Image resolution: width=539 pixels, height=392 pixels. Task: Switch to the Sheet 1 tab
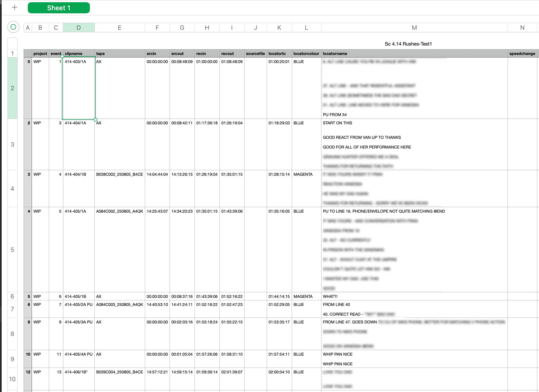coord(59,8)
